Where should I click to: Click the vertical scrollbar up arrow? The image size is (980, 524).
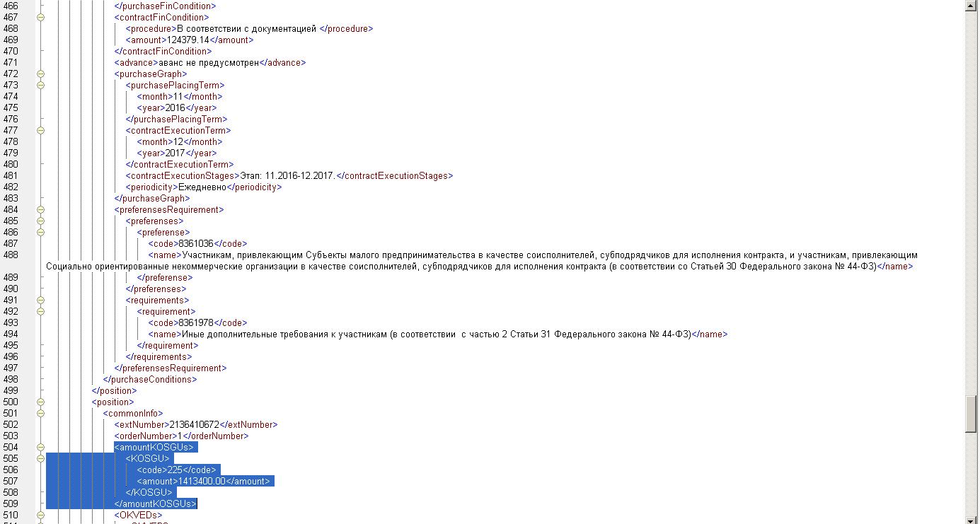[x=971, y=6]
